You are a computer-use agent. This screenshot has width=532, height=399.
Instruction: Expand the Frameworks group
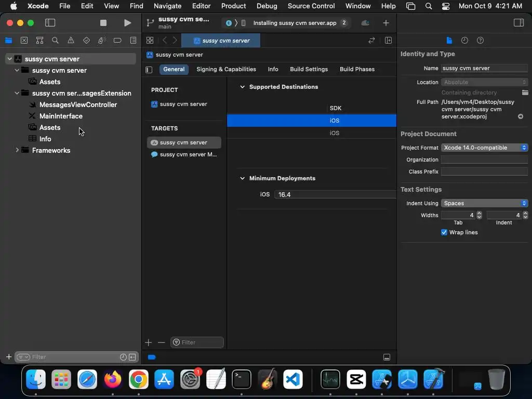point(17,150)
